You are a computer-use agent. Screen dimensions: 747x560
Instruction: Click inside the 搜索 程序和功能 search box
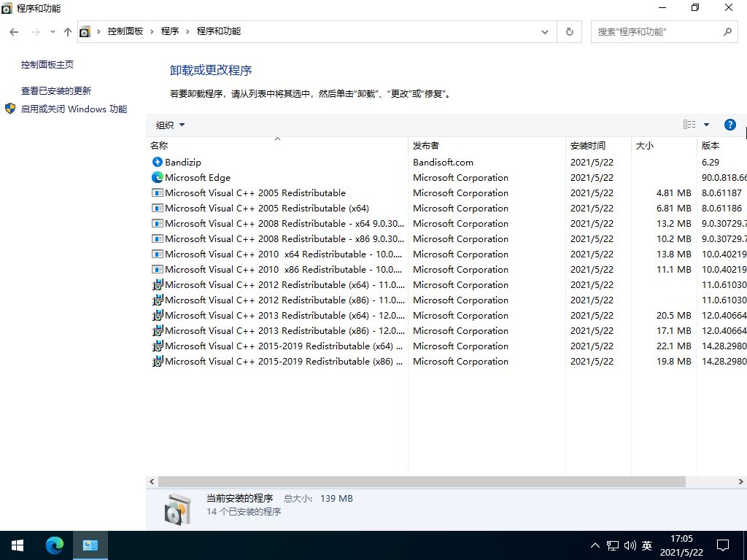click(657, 31)
